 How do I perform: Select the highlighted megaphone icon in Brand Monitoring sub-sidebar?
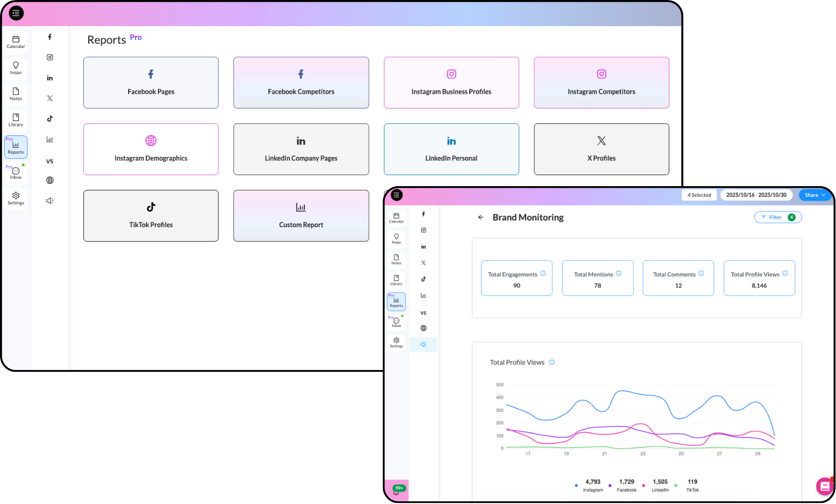pos(423,345)
